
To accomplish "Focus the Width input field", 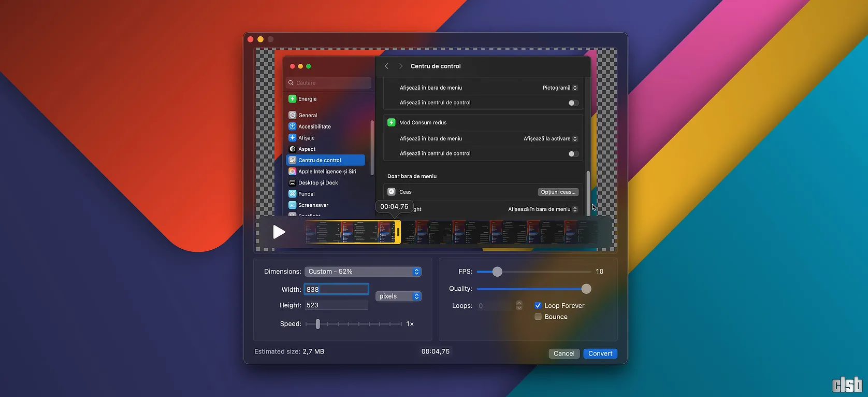I will (x=336, y=289).
